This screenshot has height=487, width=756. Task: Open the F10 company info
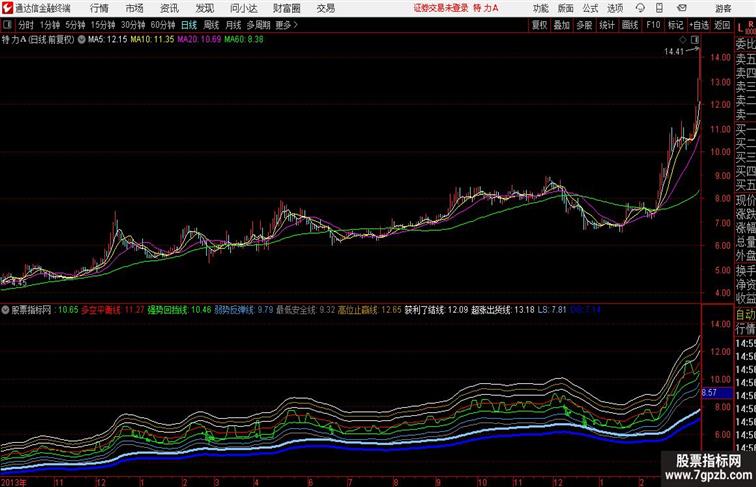[x=653, y=25]
